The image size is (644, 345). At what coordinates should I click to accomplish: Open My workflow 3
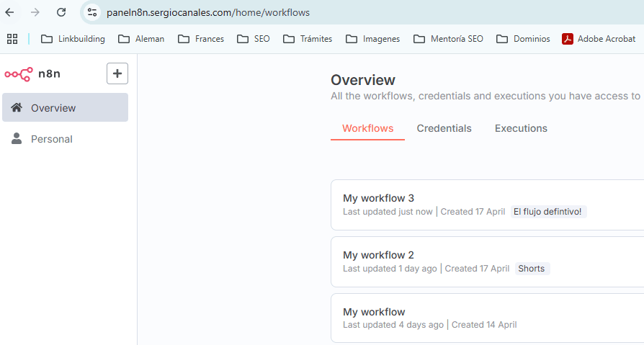click(378, 198)
